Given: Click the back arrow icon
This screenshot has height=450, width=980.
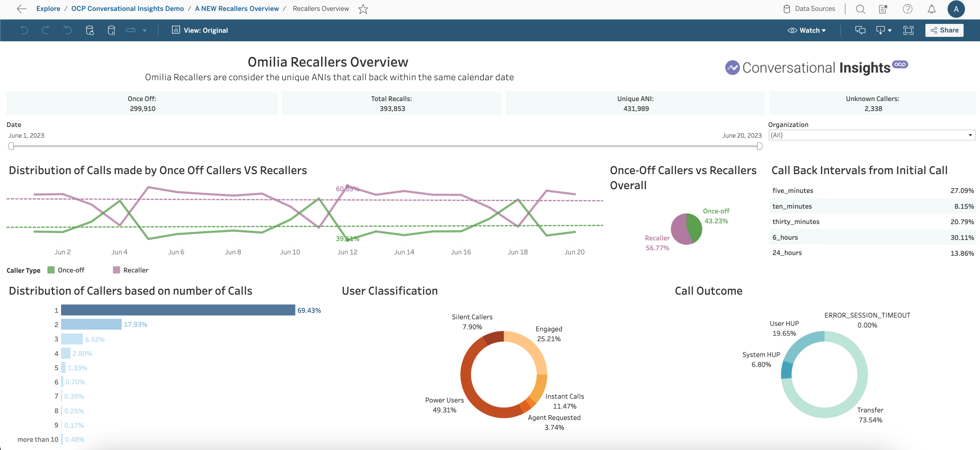Looking at the screenshot, I should 22,9.
